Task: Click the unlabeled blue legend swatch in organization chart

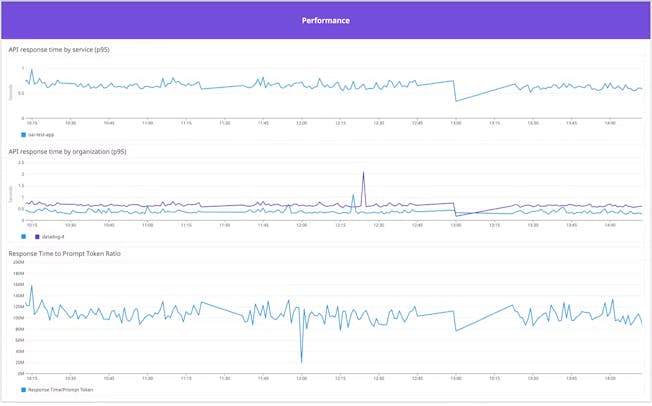Action: coord(23,237)
